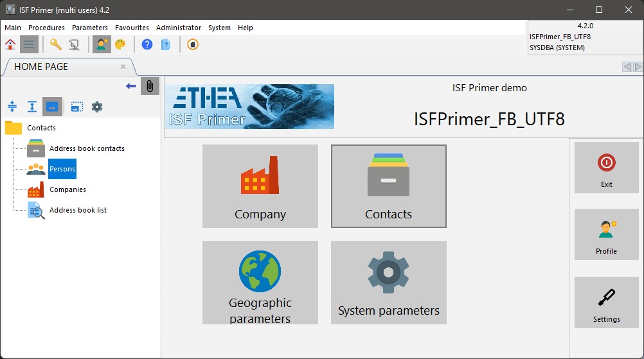Open the System parameters tile
Viewport: 644px width, 359px height.
click(x=389, y=283)
